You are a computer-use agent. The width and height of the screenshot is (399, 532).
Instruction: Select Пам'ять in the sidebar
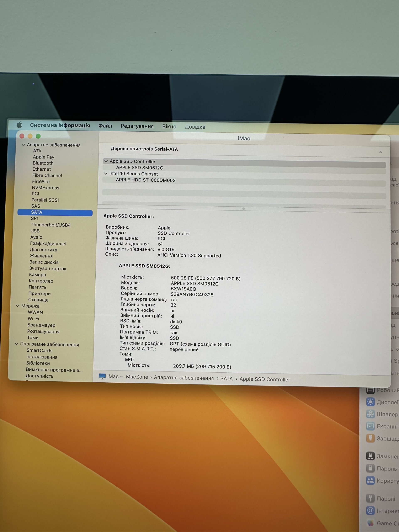tap(37, 287)
